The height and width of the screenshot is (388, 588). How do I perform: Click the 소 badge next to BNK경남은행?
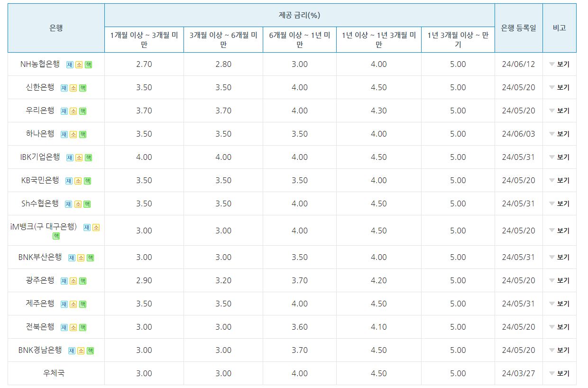(81, 351)
